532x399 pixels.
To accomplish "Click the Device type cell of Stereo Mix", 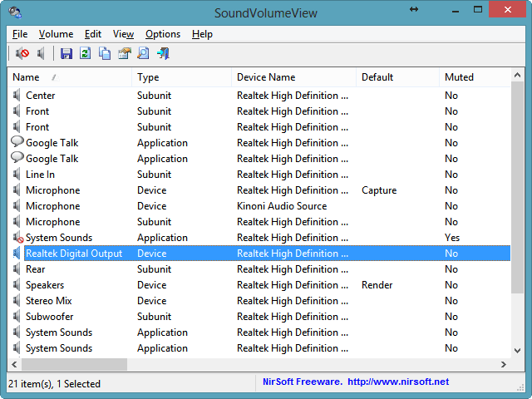I will [151, 301].
